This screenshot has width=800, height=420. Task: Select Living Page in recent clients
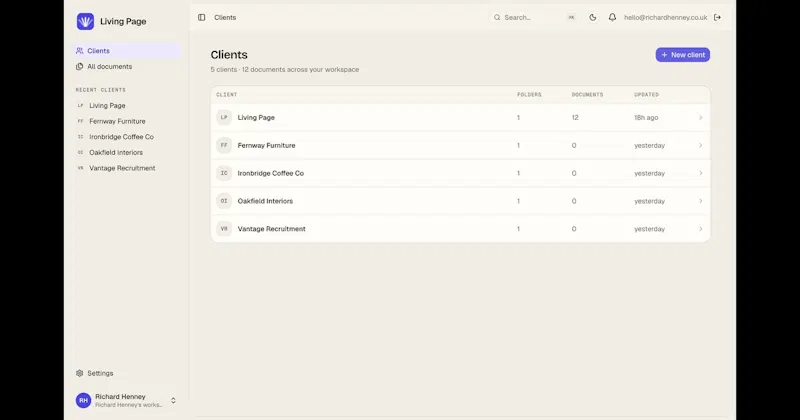point(107,106)
